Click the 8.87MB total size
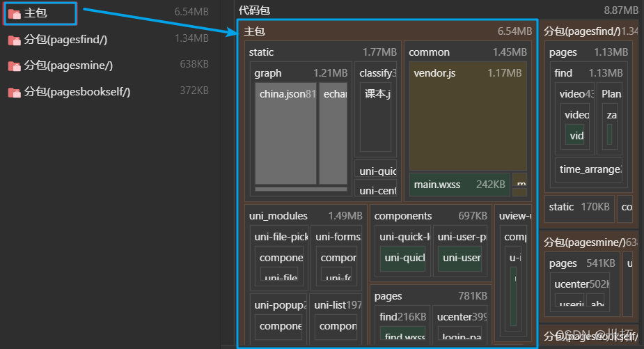Viewport: 644px width, 349px height. [621, 10]
